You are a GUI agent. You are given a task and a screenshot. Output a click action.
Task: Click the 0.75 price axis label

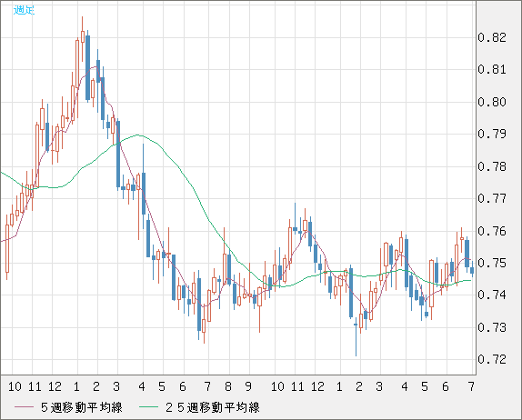492,264
